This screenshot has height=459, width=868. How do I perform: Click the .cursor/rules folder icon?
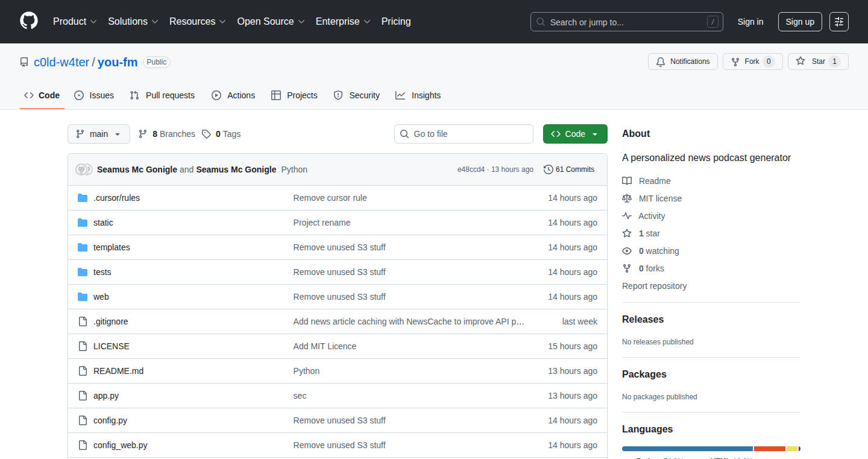83,198
